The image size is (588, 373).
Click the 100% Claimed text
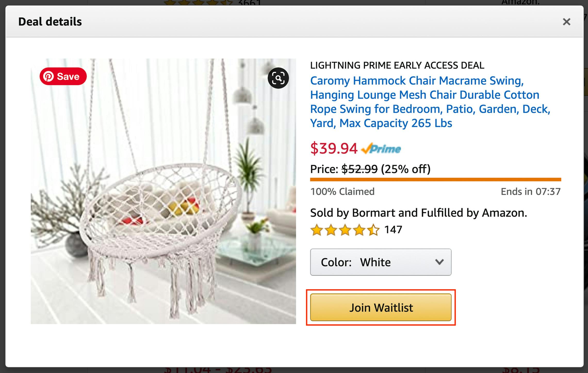point(342,192)
